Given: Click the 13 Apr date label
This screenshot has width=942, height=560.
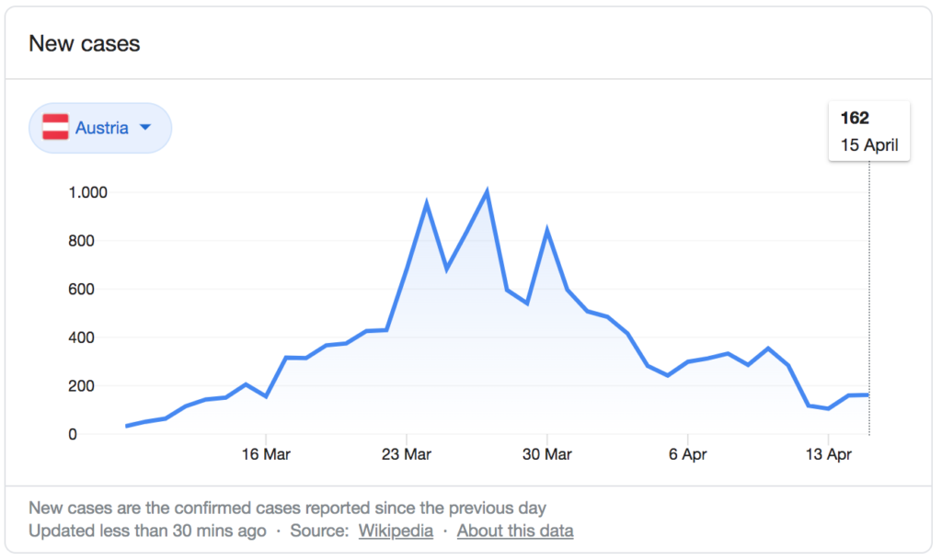Looking at the screenshot, I should (x=828, y=454).
